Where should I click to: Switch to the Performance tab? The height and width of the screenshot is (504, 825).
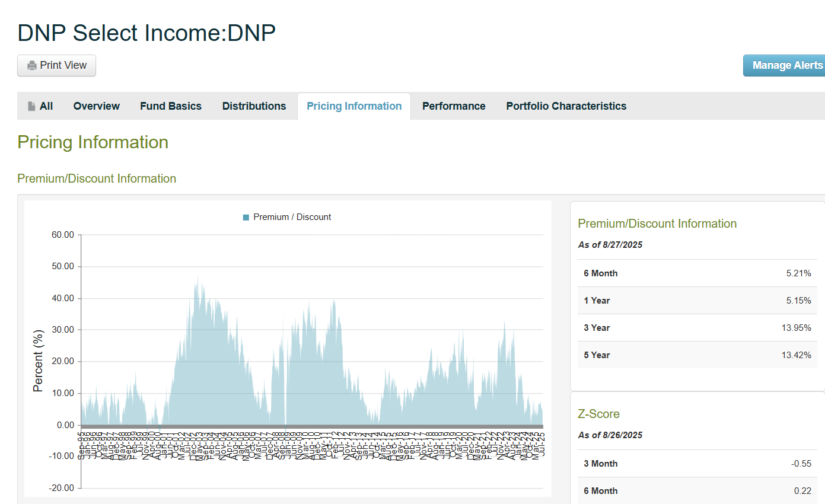click(x=454, y=106)
